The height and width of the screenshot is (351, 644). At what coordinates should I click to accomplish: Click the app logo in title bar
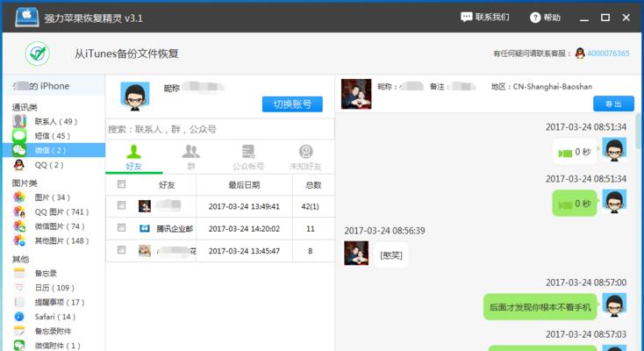26,17
